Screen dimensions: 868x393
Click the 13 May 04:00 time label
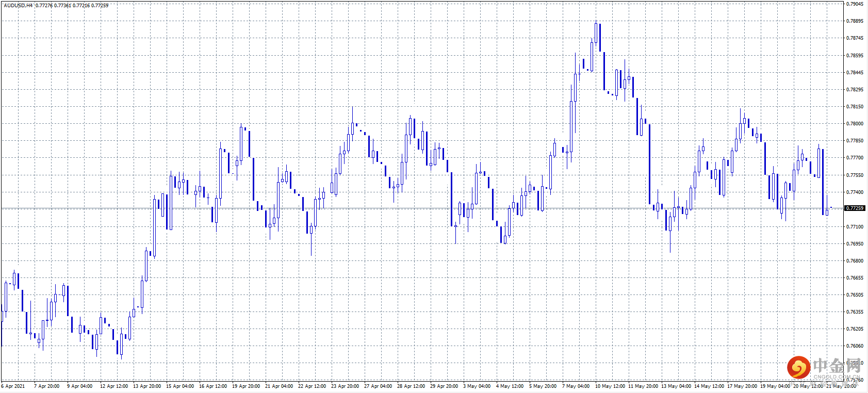676,386
